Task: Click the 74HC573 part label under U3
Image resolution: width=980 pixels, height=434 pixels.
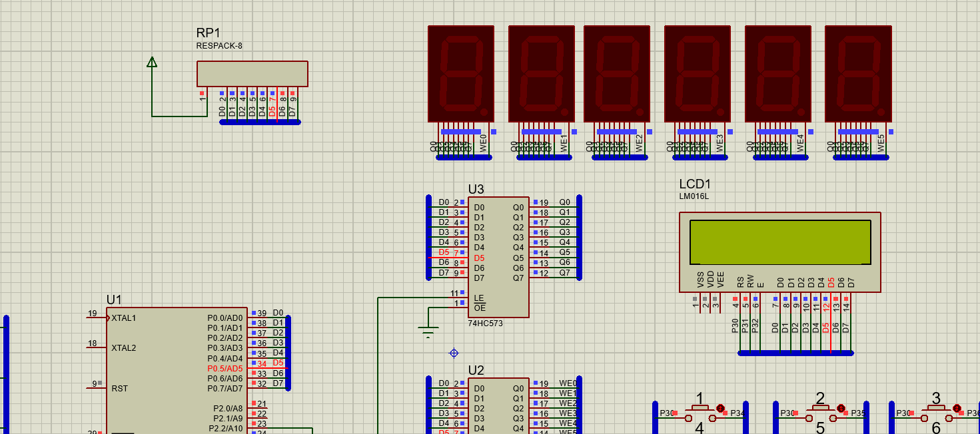Action: click(x=485, y=323)
